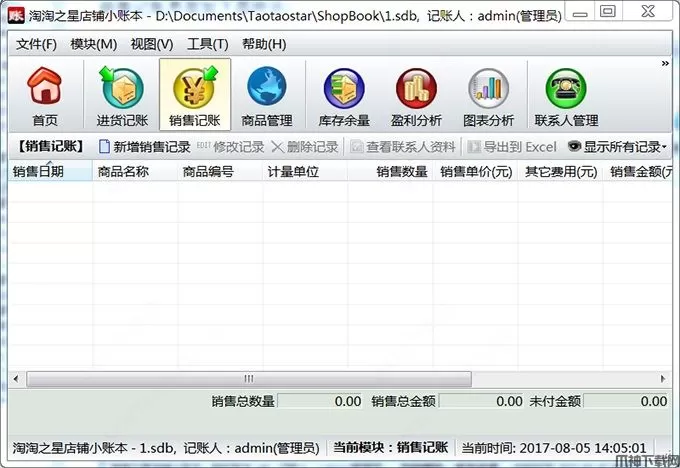Open 商品管理 product management

tap(267, 95)
